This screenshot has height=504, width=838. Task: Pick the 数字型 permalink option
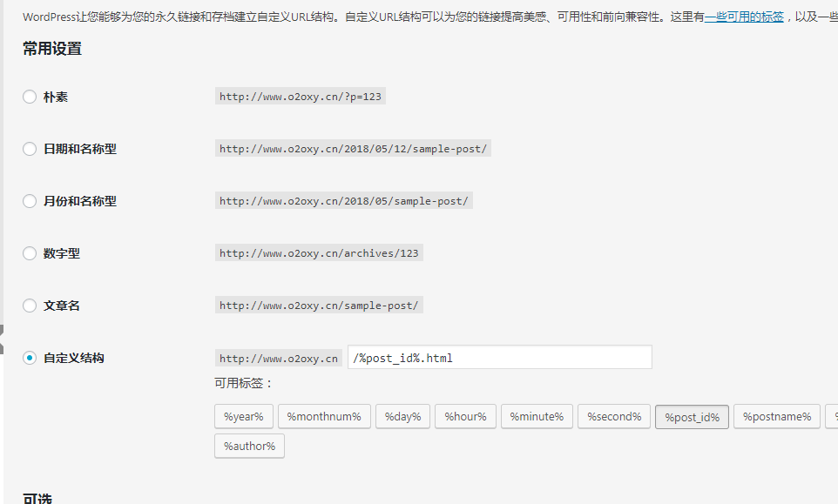[30, 253]
